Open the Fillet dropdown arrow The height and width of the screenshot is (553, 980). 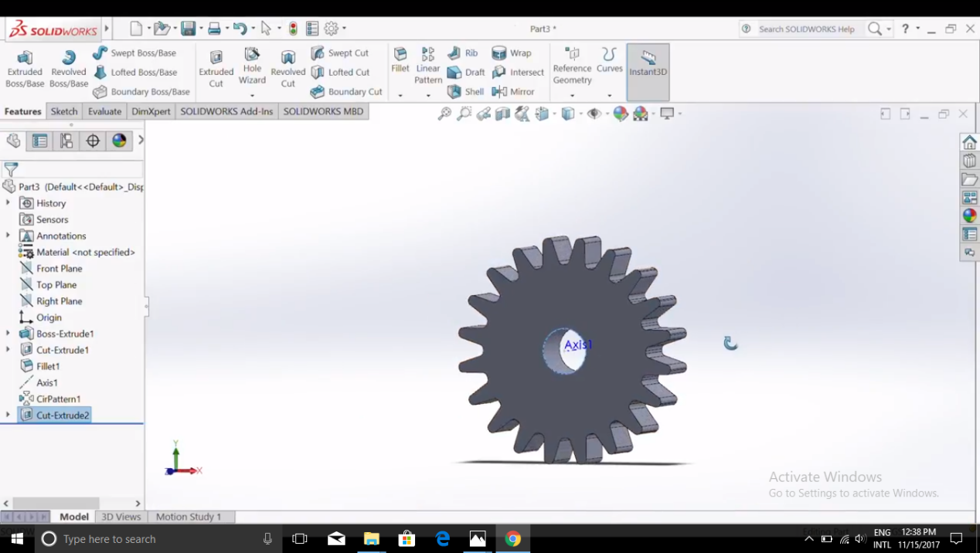400,96
